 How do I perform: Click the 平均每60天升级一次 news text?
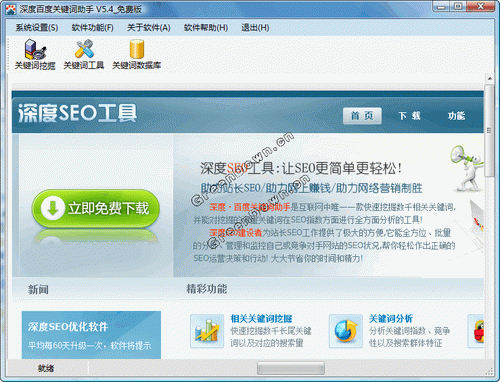click(x=90, y=345)
